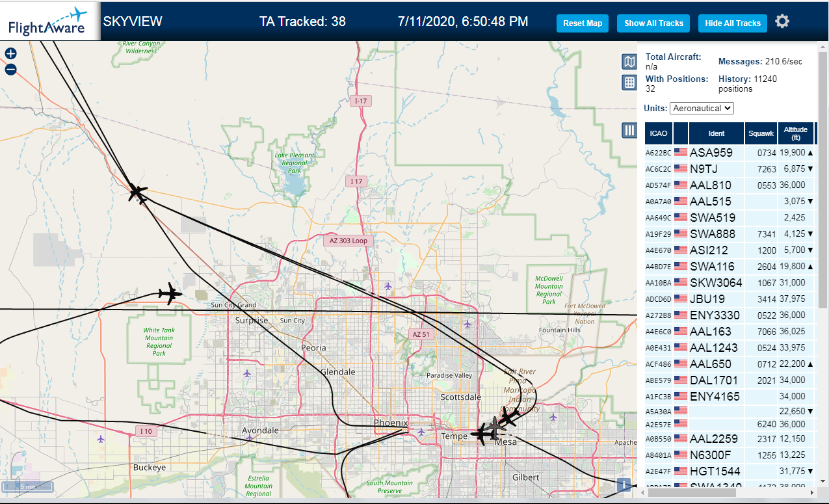829x504 pixels.
Task: Select the DAL1701 aircraft row
Action: coord(730,380)
